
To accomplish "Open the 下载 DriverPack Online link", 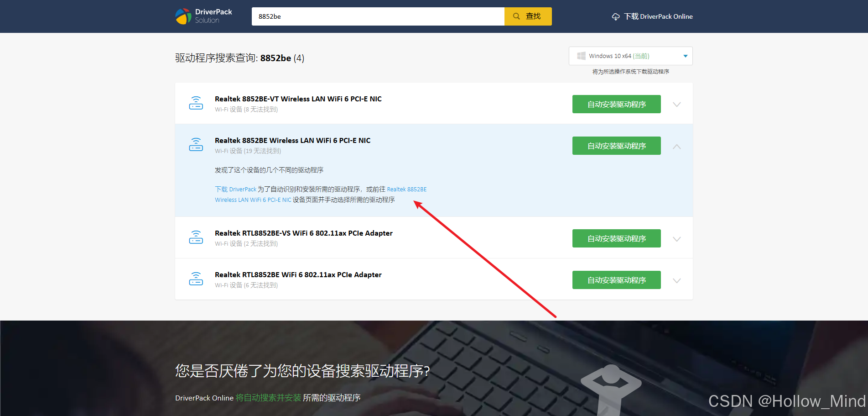I will pyautogui.click(x=652, y=16).
